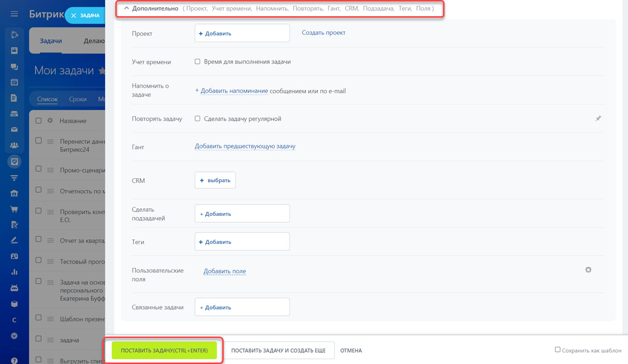Open custom fields gear settings
This screenshot has height=364, width=628.
pos(588,270)
